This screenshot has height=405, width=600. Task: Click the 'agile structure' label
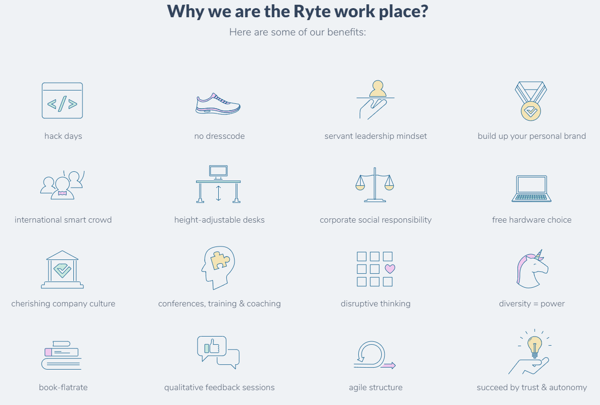375,387
